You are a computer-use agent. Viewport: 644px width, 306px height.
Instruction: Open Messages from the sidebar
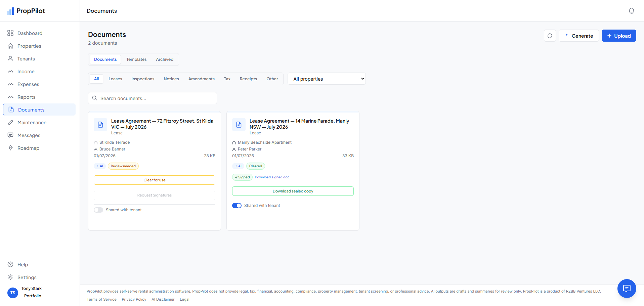point(29,135)
